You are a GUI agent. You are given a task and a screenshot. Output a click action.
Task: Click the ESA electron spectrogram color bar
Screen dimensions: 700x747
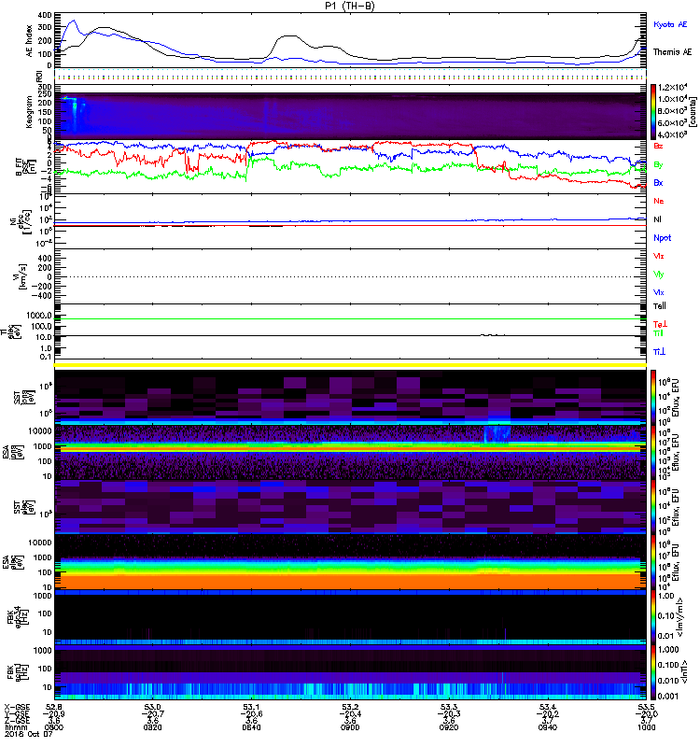pyautogui.click(x=653, y=563)
